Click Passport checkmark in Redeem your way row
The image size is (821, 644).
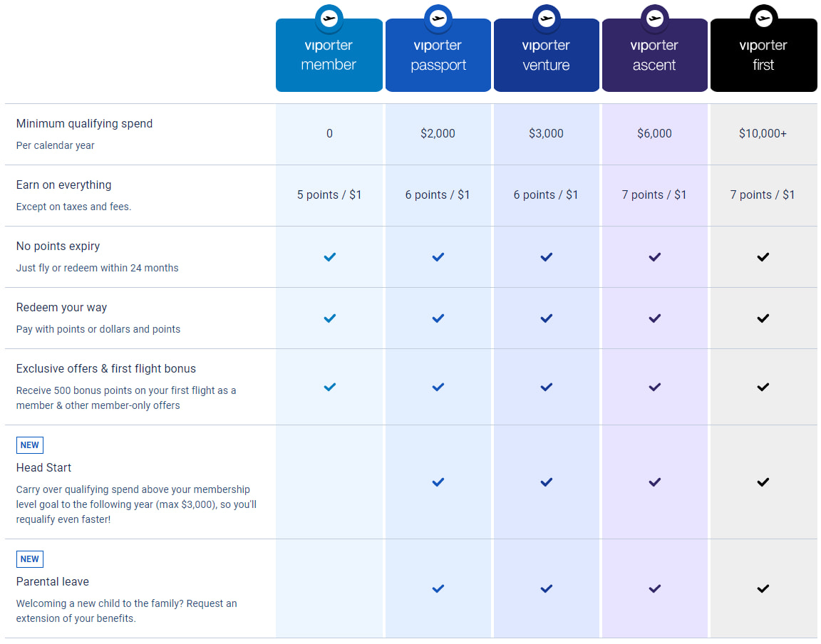pos(438,318)
